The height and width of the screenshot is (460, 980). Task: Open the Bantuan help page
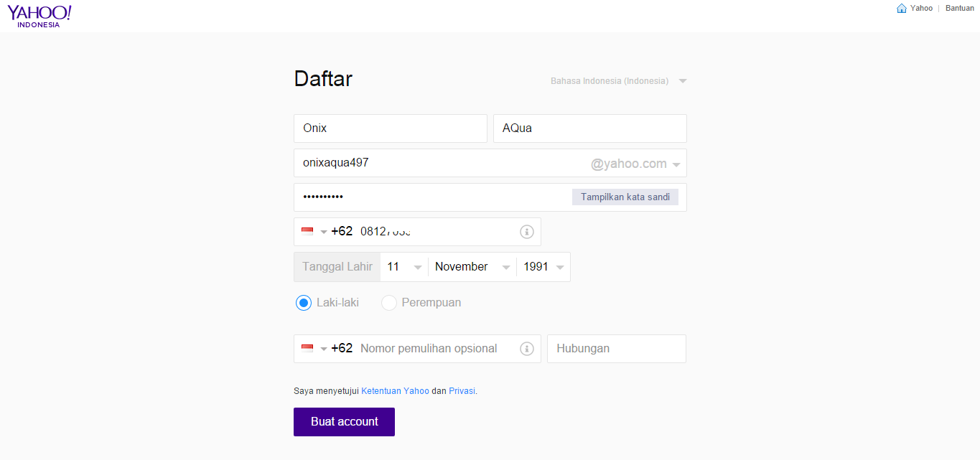959,8
